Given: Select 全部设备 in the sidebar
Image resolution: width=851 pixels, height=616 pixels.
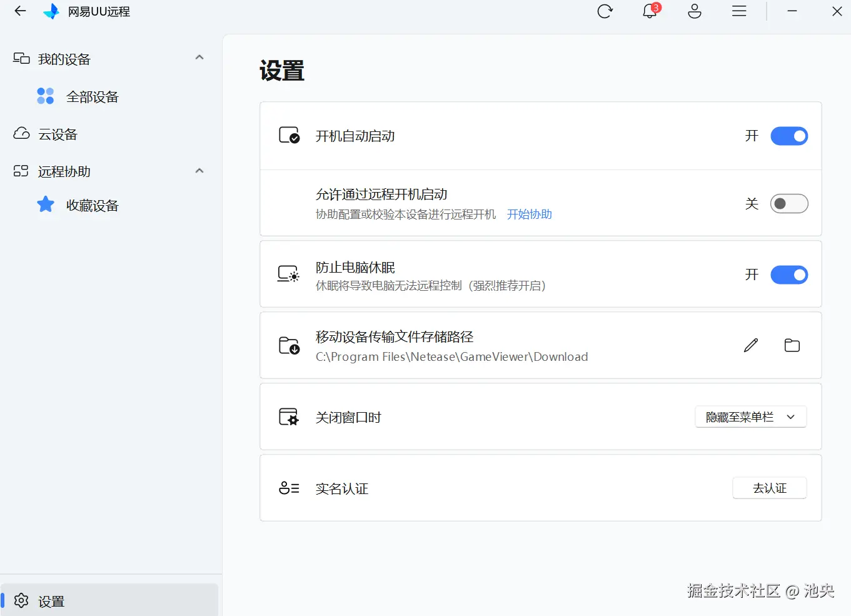Looking at the screenshot, I should tap(92, 96).
